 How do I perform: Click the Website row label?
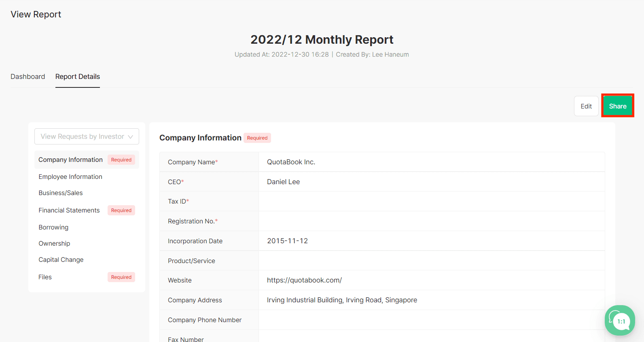click(x=180, y=280)
